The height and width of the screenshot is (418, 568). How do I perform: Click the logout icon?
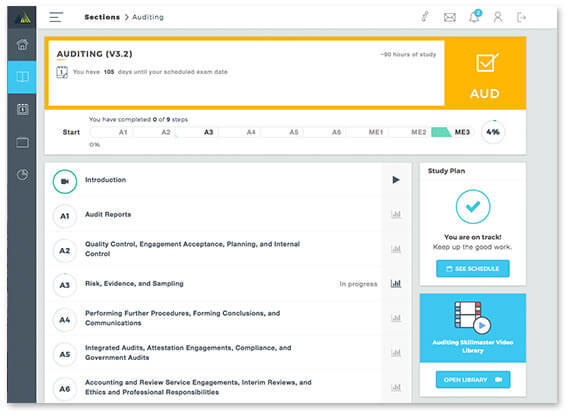pos(521,17)
